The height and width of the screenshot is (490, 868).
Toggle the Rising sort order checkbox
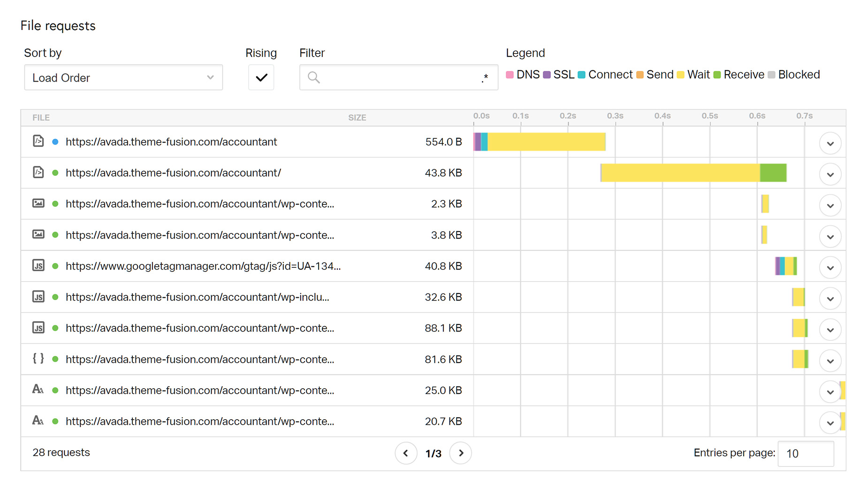pyautogui.click(x=261, y=77)
